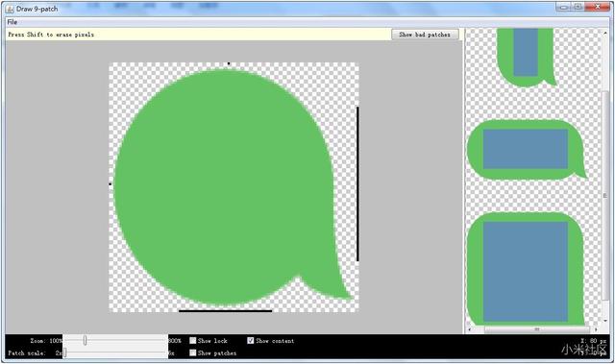Click the Patch scale slider handle

64,353
